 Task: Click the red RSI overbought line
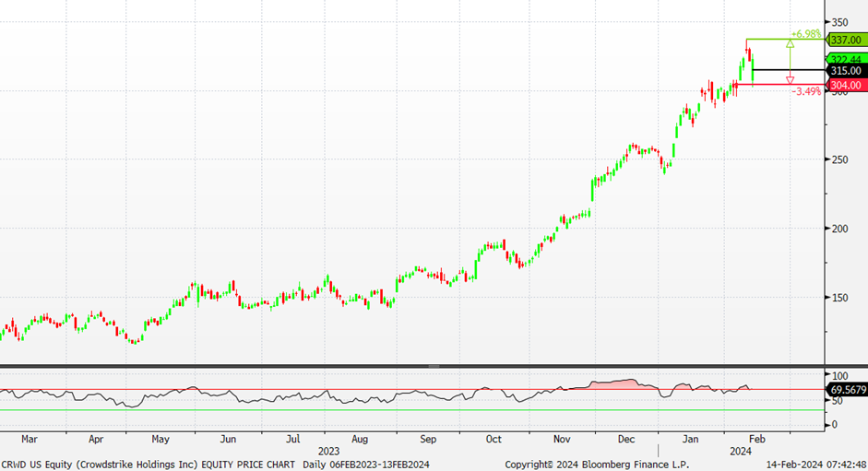(x=412, y=390)
